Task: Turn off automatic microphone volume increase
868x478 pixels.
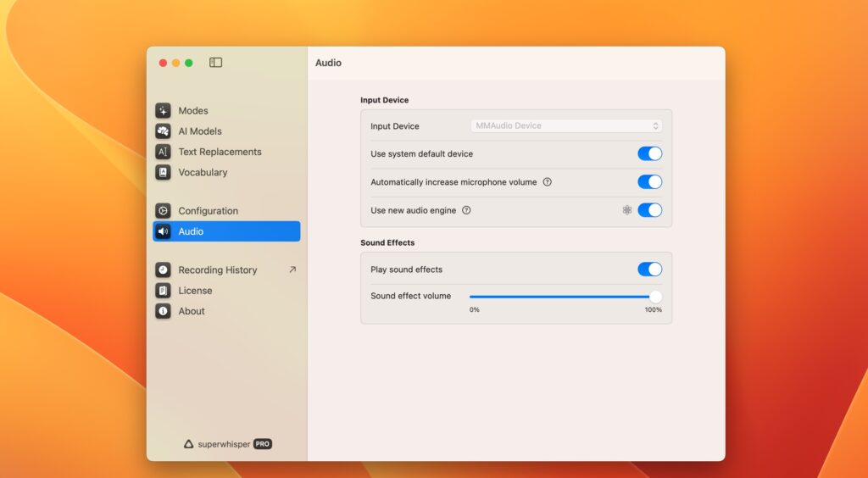Action: coord(649,182)
